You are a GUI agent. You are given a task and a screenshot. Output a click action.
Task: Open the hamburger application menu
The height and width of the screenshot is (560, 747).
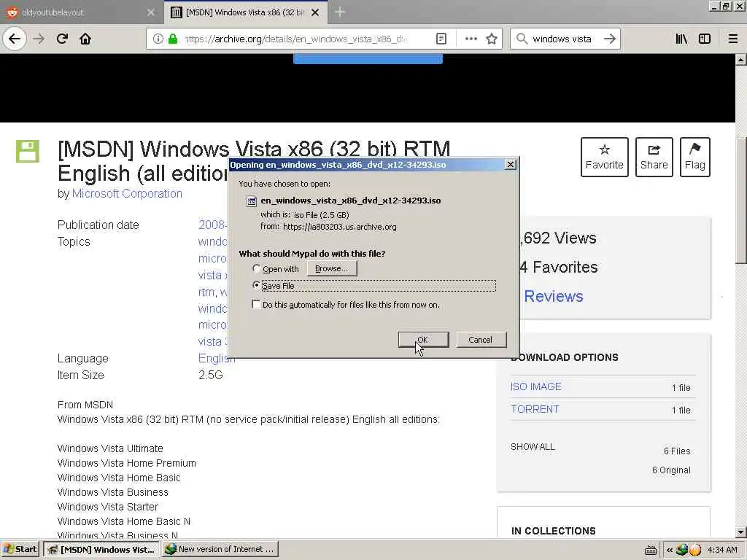point(733,39)
